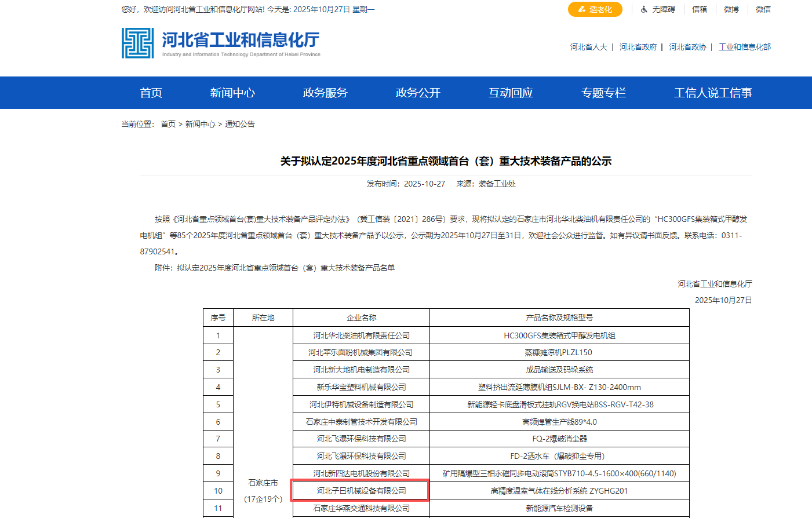The width and height of the screenshot is (812, 518).
Task: Click the 适老化 (elderly mode) button icon
Action: [580, 9]
